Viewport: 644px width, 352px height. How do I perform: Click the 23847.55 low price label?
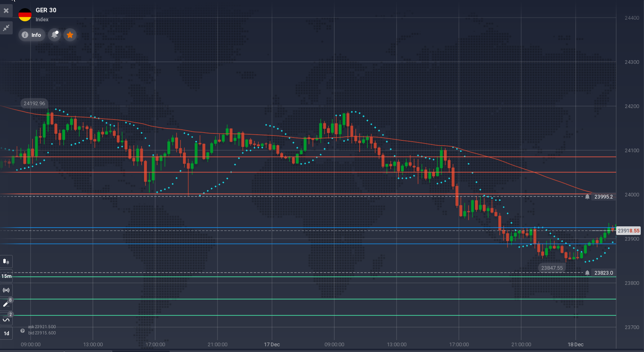point(552,268)
